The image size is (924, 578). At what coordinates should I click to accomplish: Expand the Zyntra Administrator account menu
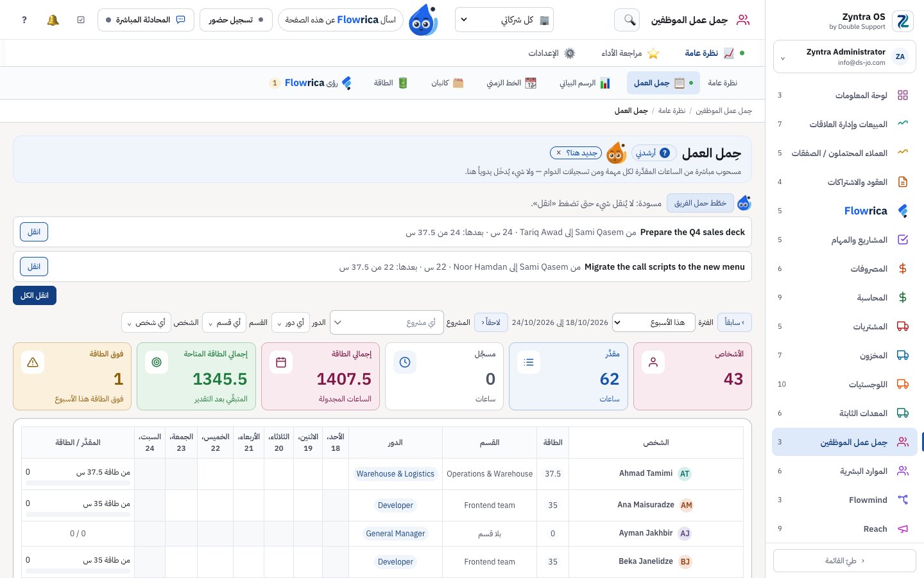(844, 57)
